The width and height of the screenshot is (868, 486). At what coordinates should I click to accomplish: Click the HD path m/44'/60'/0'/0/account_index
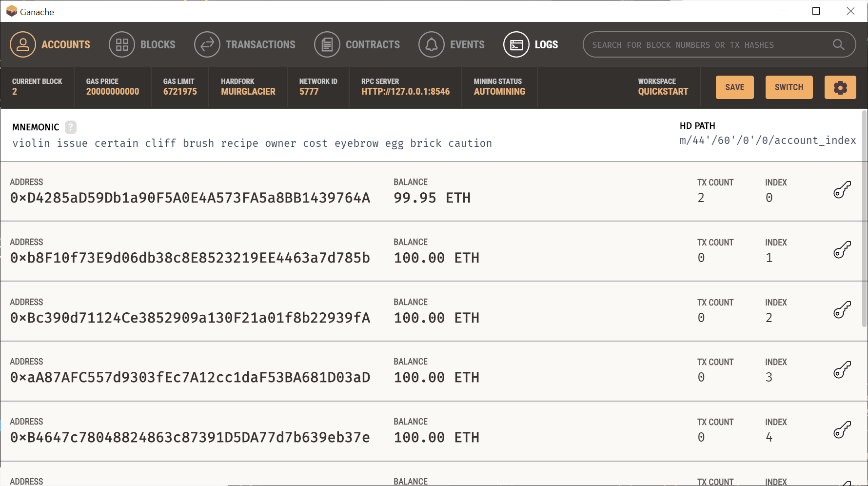click(x=768, y=141)
